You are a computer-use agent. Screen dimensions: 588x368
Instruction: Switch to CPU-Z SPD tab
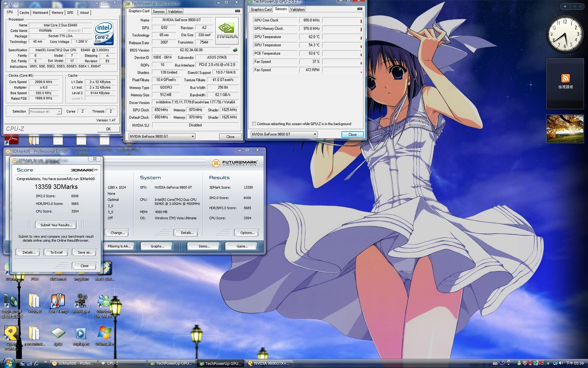70,13
